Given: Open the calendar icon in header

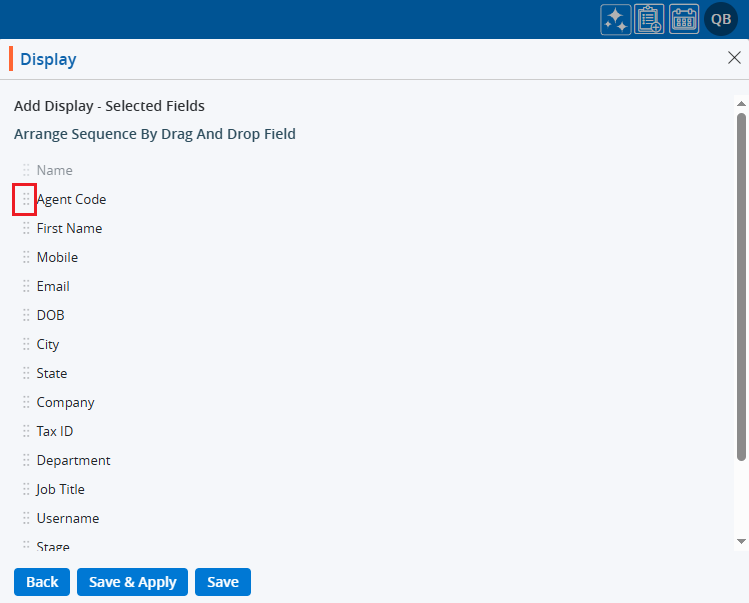Looking at the screenshot, I should [x=684, y=19].
